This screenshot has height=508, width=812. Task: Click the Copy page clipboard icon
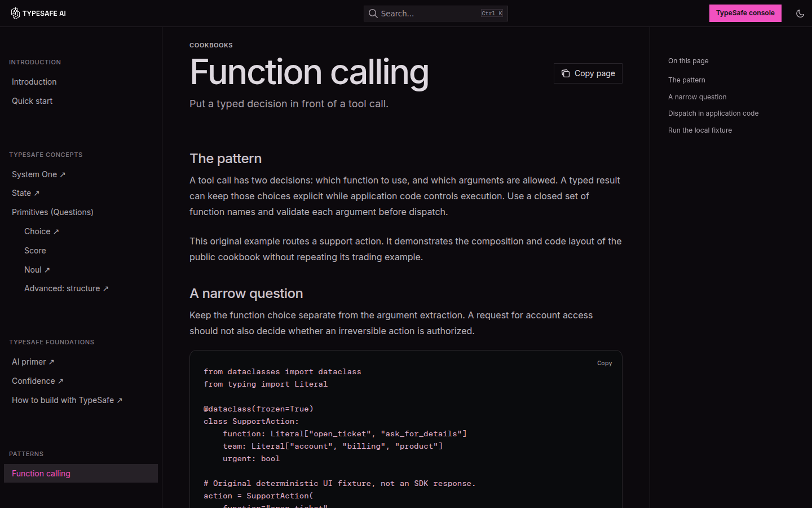(566, 73)
